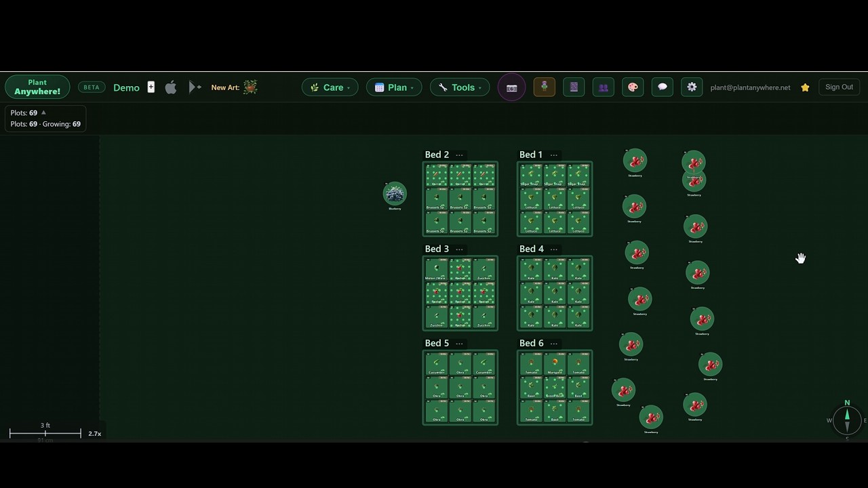Select the middle Carrot plot in Bed 2
Screen dimensions: 868x488
(460, 176)
